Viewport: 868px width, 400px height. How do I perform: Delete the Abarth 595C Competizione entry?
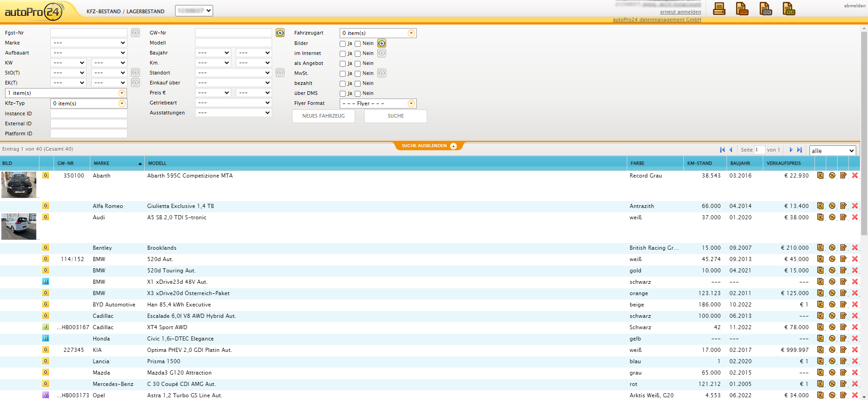[x=855, y=175]
